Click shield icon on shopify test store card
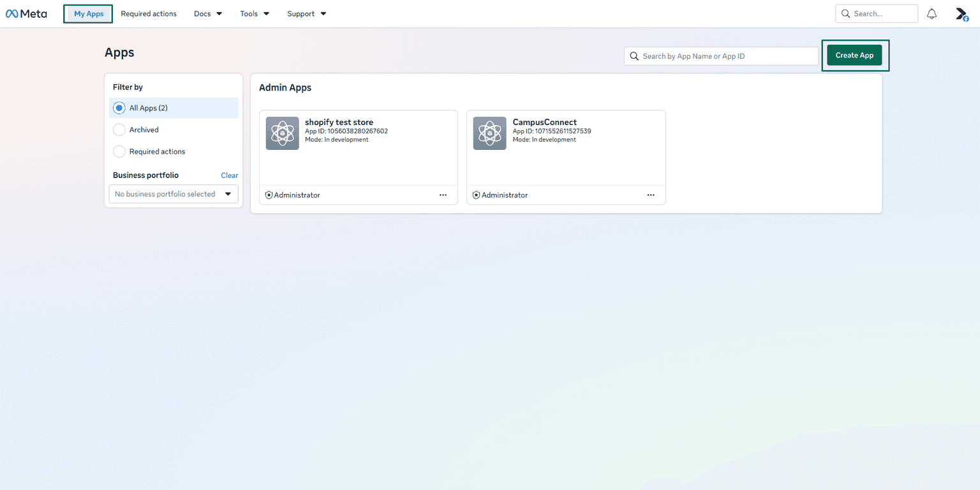 pos(269,195)
